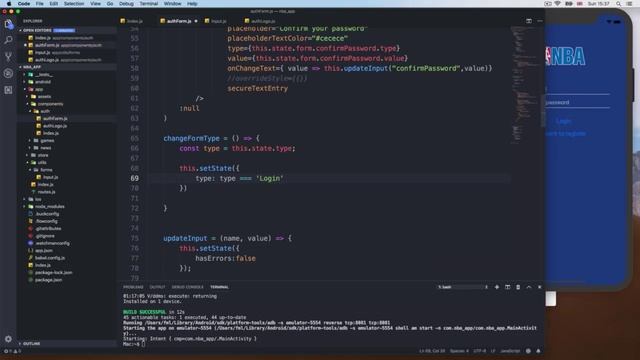
Task: Click the UTF-8 encoding in the status bar
Action: (x=480, y=351)
